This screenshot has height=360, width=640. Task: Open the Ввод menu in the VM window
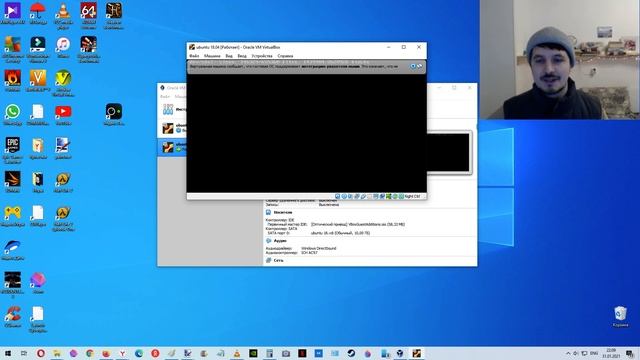point(242,56)
